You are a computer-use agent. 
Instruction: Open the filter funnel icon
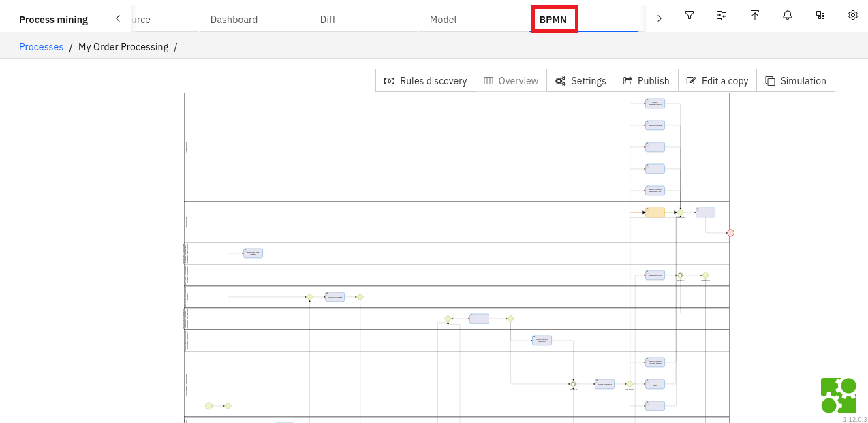(689, 14)
